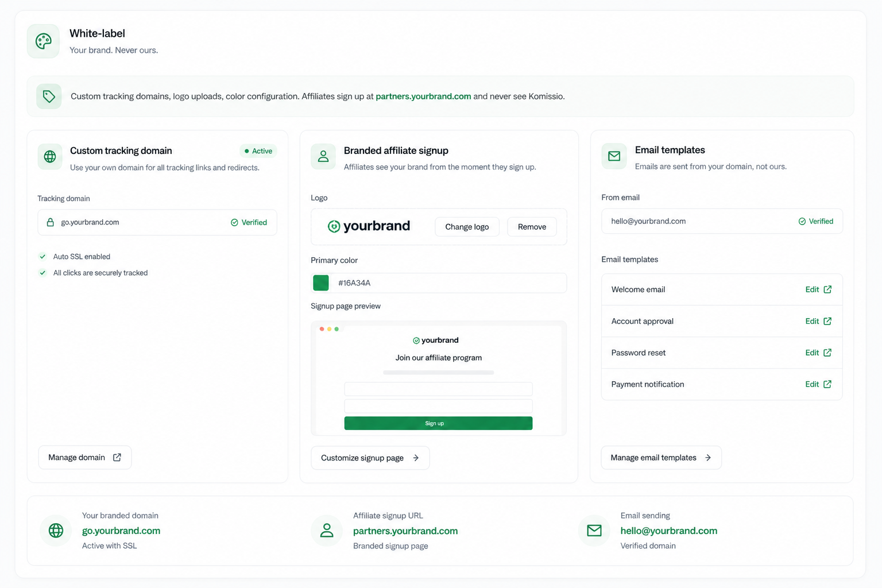Click the tag icon in info banner
The height and width of the screenshot is (588, 882).
pyautogui.click(x=49, y=96)
